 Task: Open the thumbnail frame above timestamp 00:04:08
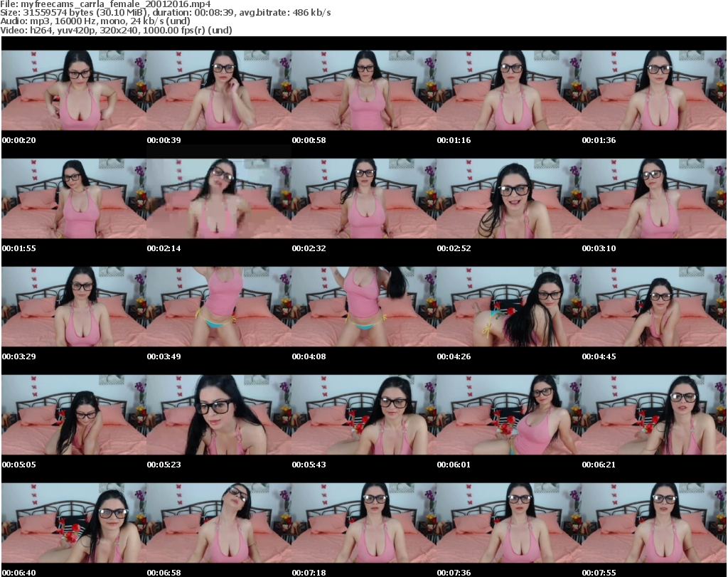pos(364,307)
